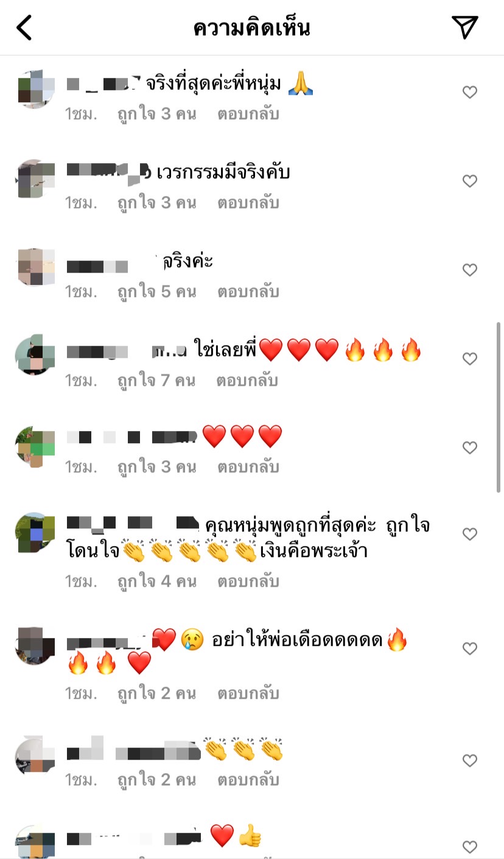
Task: Open the profile picture of the first commenter
Action: [x=35, y=90]
